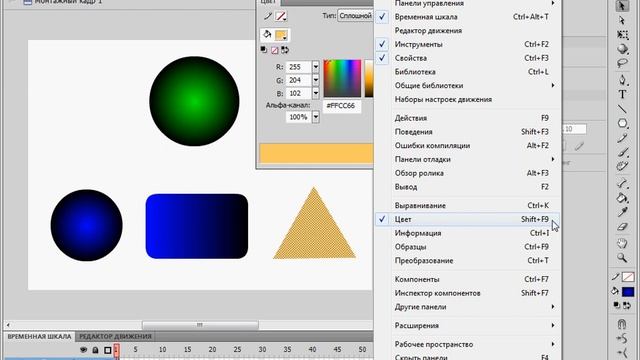Open the Альфа-канал percentage dropdown arrow

pyautogui.click(x=316, y=117)
